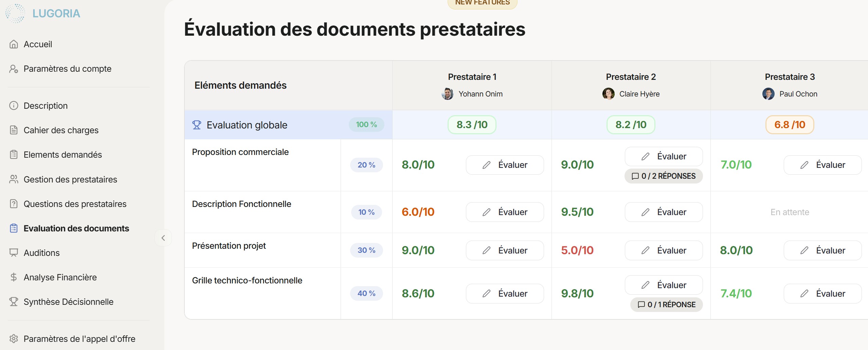Screen dimensions: 868x350
Task: Click the Grille technico-fonctionnelle row label
Action: (x=247, y=281)
